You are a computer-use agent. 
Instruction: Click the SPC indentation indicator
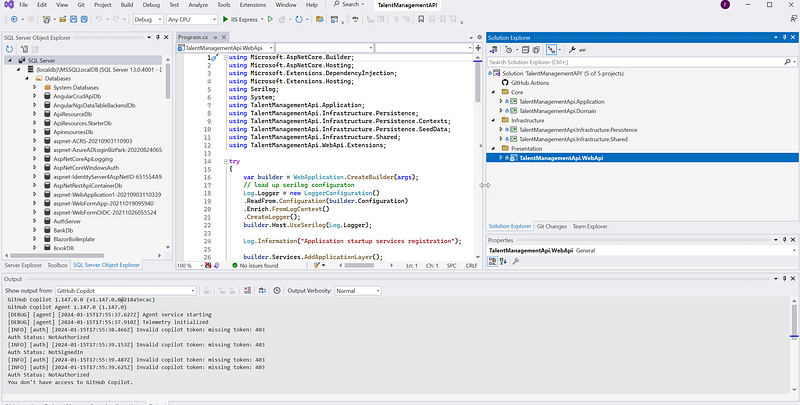[x=452, y=266]
